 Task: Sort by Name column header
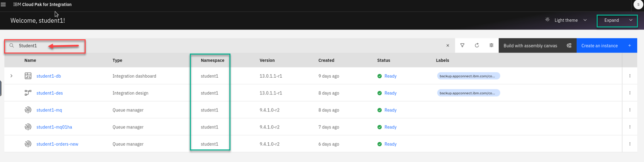30,60
